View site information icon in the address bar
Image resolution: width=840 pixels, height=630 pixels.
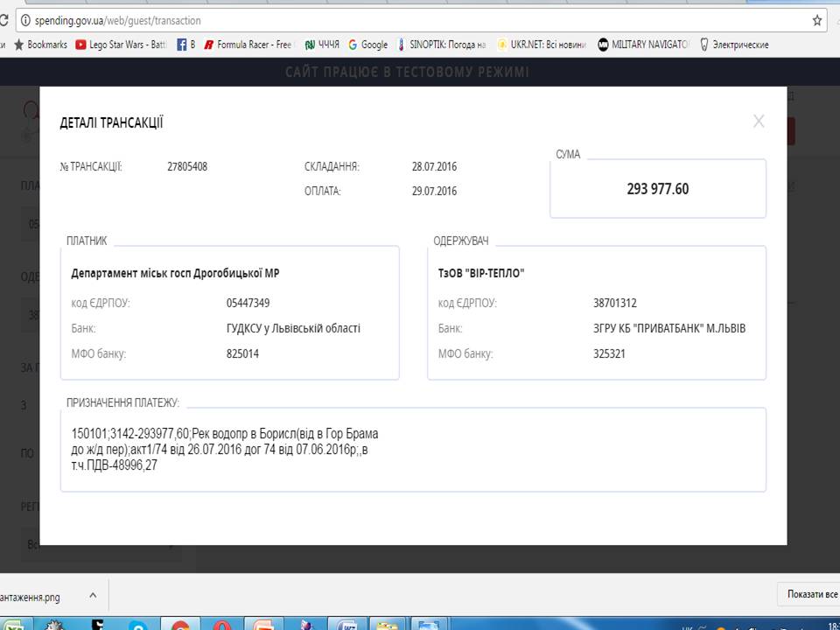tap(25, 20)
